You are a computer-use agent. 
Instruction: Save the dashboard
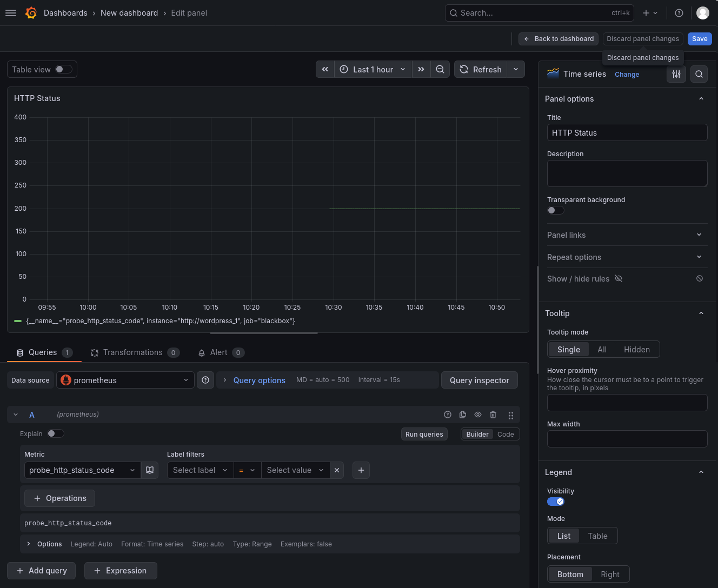pyautogui.click(x=700, y=39)
